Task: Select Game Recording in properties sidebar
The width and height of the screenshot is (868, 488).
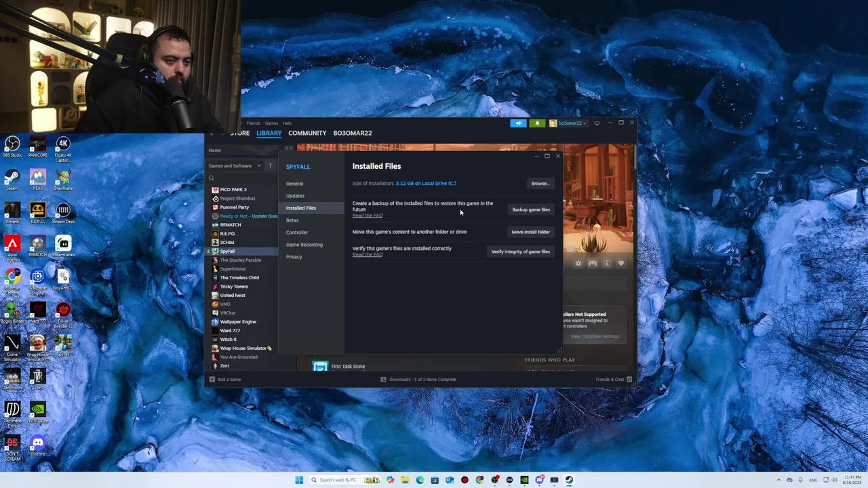Action: (311, 245)
